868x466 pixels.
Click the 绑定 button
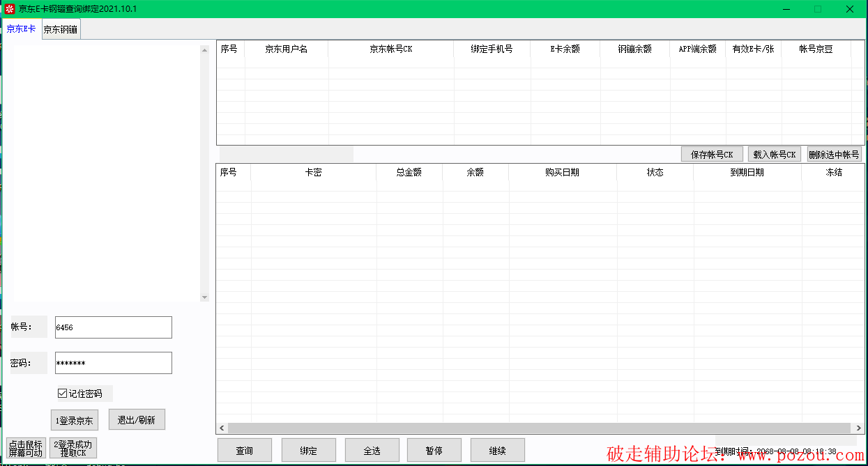(x=309, y=450)
